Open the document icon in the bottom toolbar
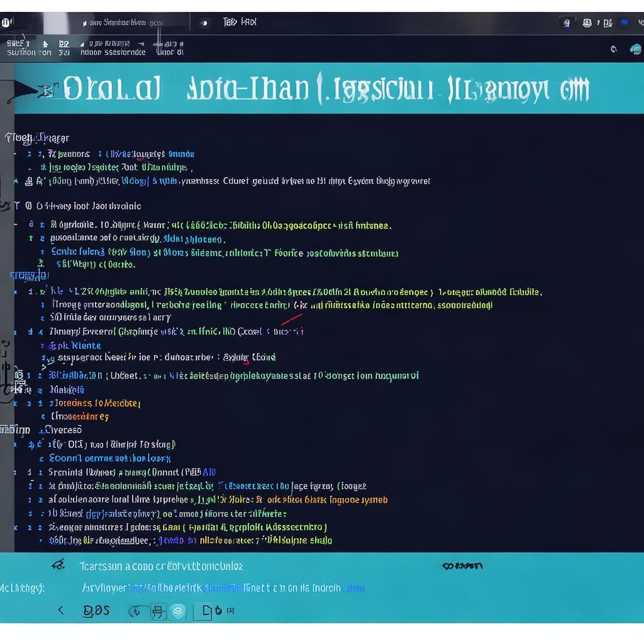The height and width of the screenshot is (644, 644). click(207, 611)
